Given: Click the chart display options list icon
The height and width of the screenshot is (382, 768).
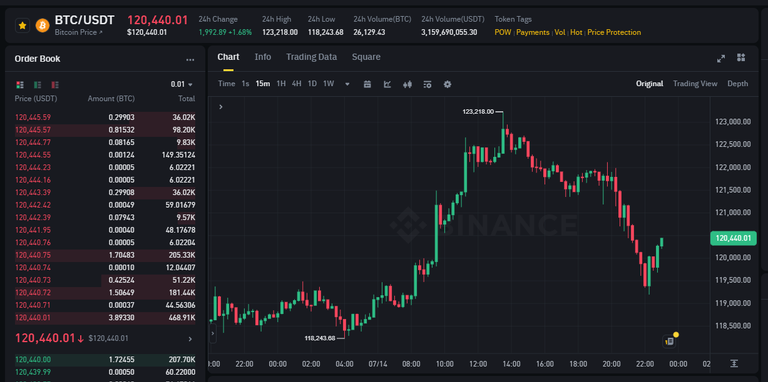Looking at the screenshot, I should coord(427,84).
